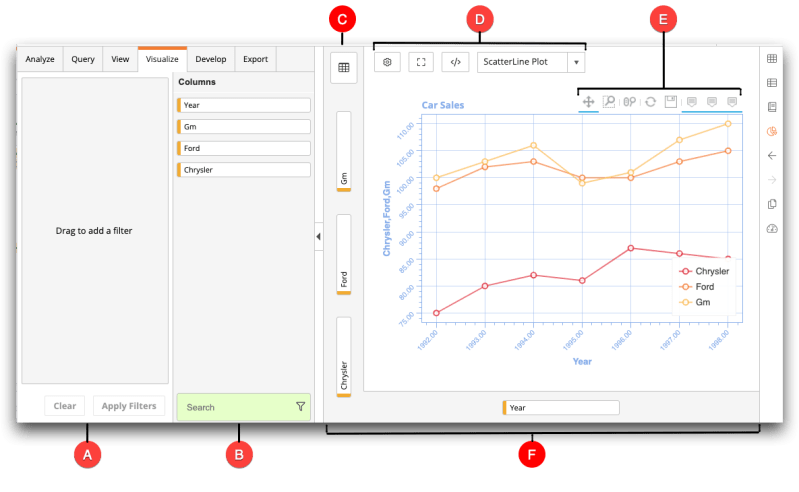Image resolution: width=799 pixels, height=492 pixels.
Task: Select the Chrysler column in Columns list
Action: tap(244, 170)
